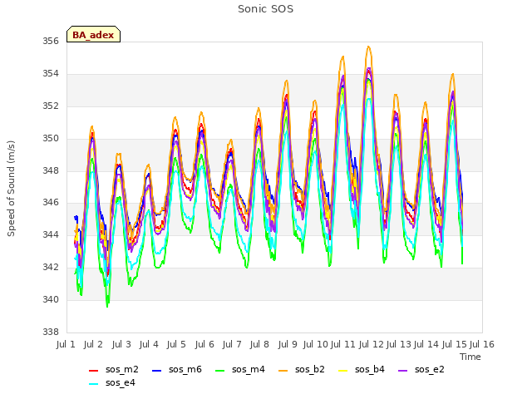Select the sos_m2 legend label

(x=122, y=369)
